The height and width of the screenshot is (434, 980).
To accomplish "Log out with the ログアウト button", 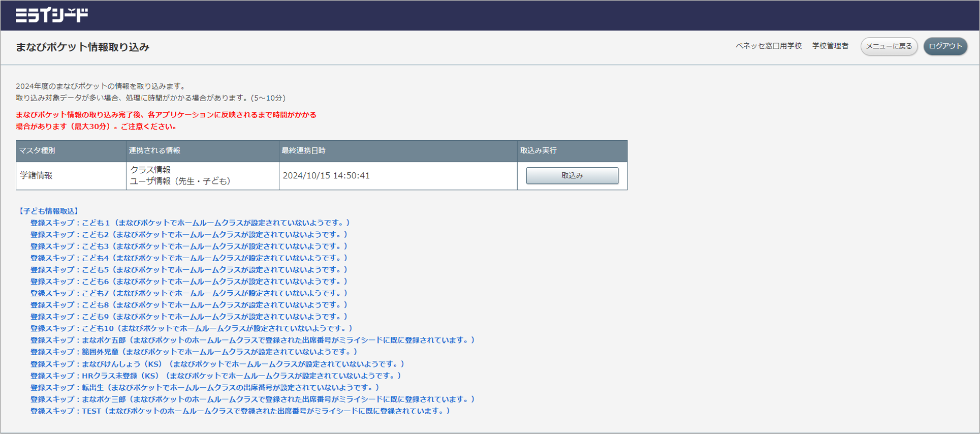I will (945, 46).
